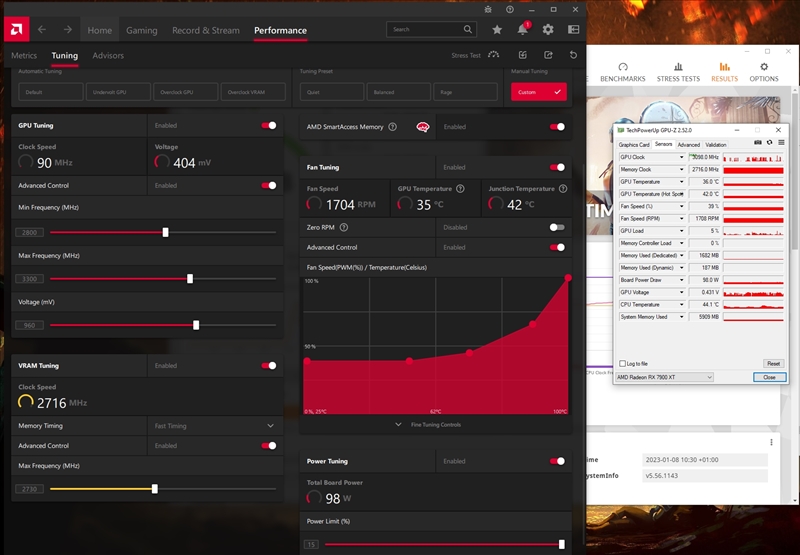Click the AMD logo home icon
This screenshot has width=800, height=555.
(15, 29)
